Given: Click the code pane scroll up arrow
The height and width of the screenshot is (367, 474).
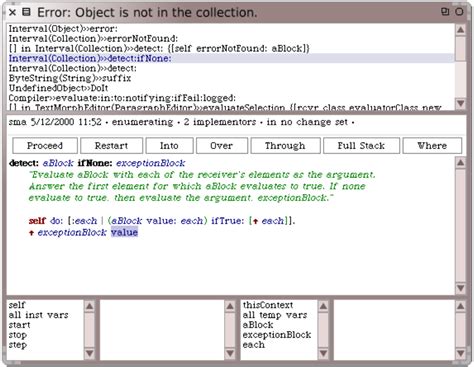Looking at the screenshot, I should pyautogui.click(x=461, y=163).
